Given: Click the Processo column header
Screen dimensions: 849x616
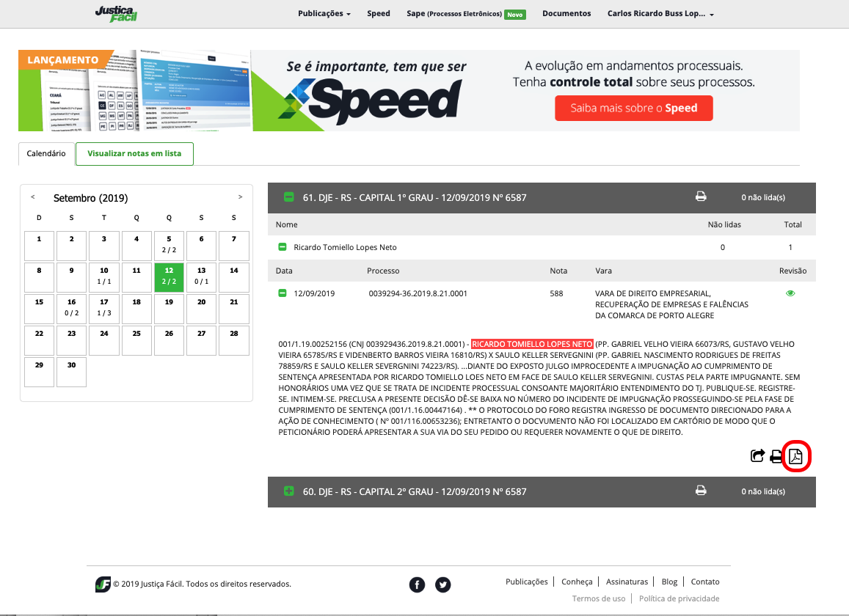Looking at the screenshot, I should [x=383, y=271].
